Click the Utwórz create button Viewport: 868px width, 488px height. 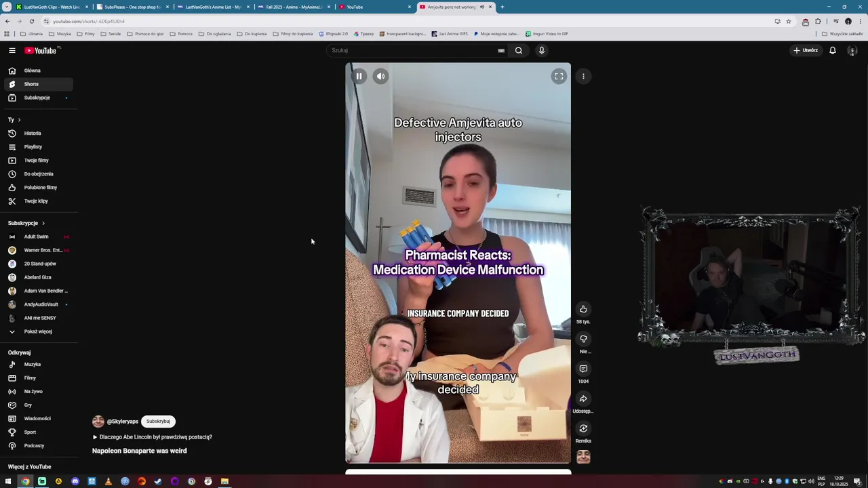pyautogui.click(x=806, y=50)
